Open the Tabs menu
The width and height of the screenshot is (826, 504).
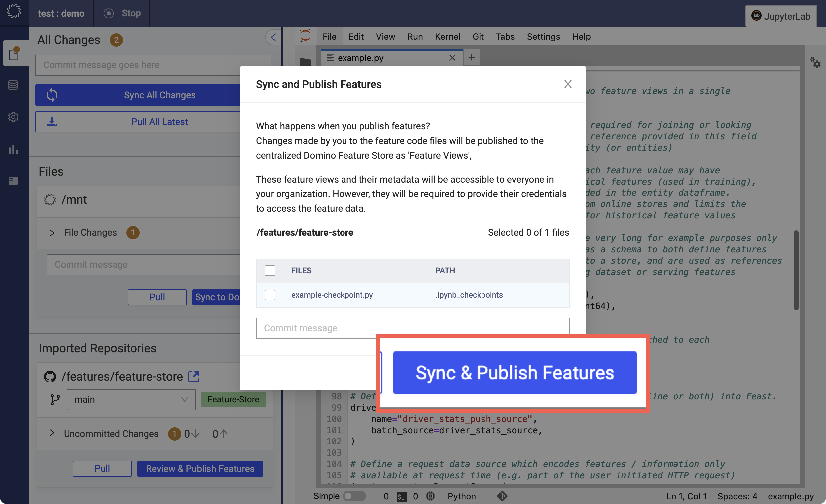505,36
